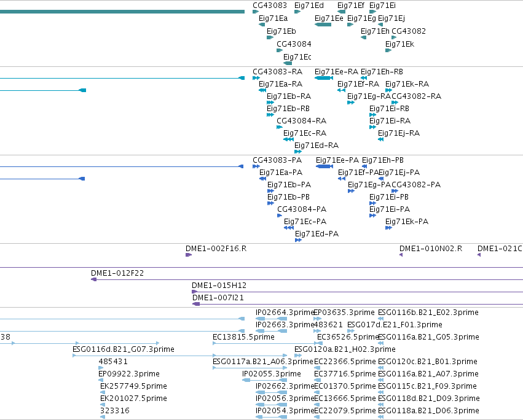
Task: Select BAC clone DME1-012F22
Action: coord(117,274)
